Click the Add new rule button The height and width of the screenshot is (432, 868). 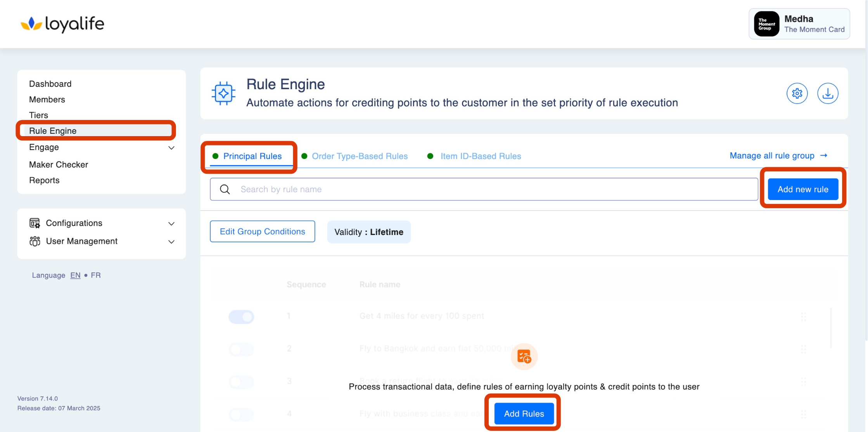pos(802,189)
